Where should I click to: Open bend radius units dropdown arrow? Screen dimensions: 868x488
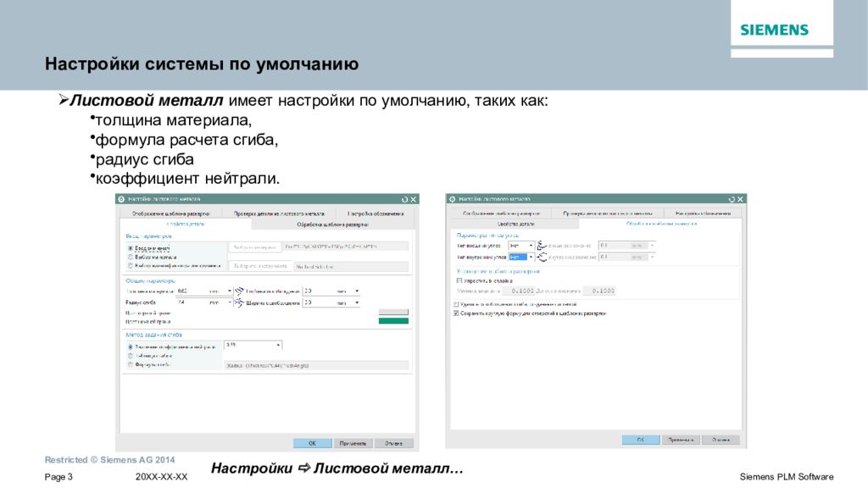click(229, 302)
